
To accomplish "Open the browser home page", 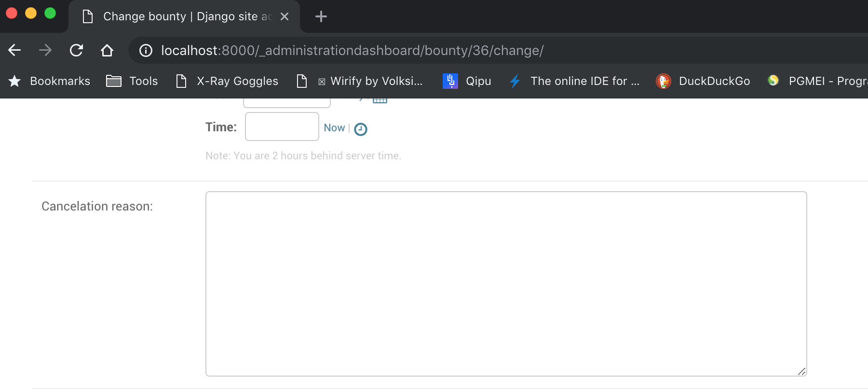I will 107,50.
